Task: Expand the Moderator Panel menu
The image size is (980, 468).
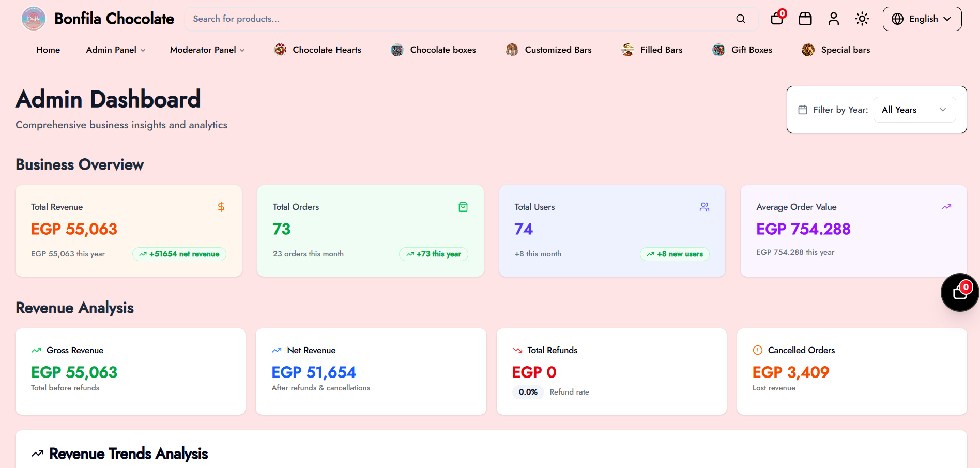Action: (207, 50)
